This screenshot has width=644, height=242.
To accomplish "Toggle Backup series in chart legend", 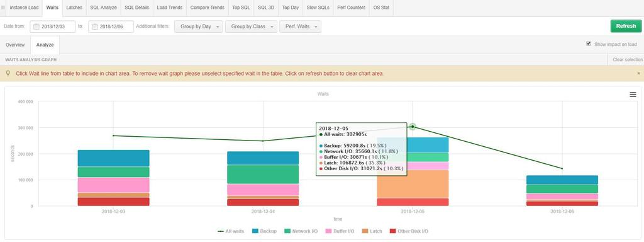I will [264, 231].
